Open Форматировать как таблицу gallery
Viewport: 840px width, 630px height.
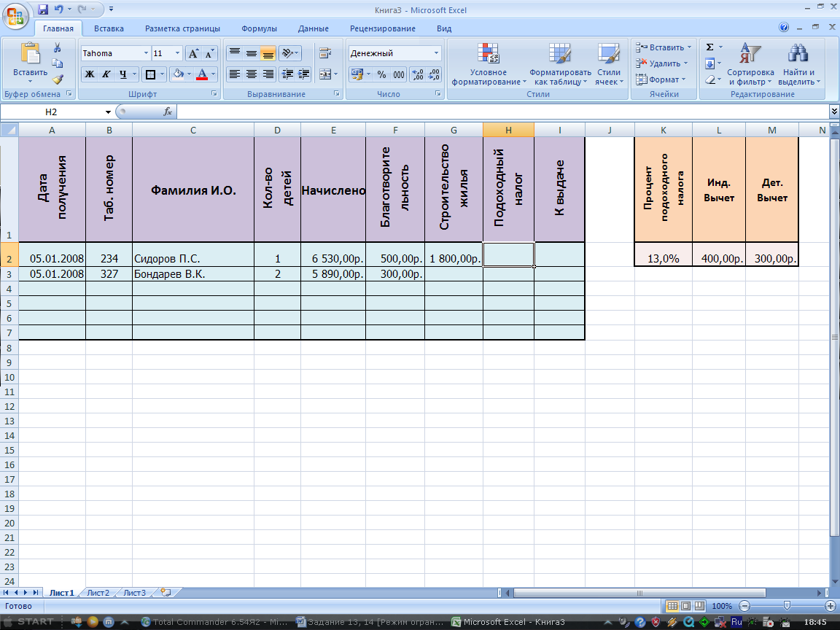[560, 63]
